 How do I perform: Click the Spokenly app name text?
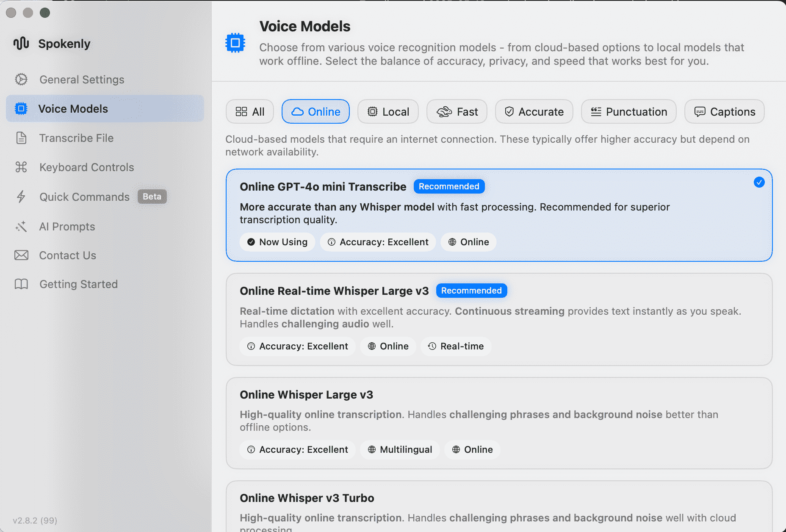tap(64, 44)
